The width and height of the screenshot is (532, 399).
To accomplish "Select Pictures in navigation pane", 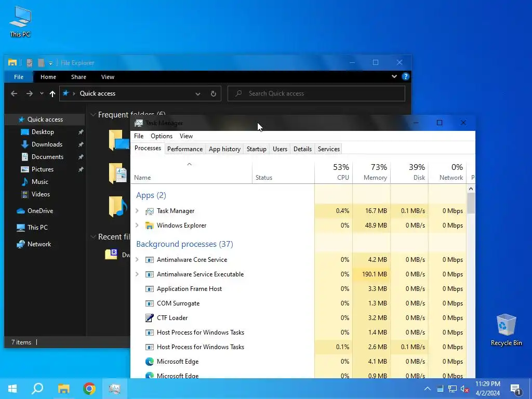I will (43, 169).
